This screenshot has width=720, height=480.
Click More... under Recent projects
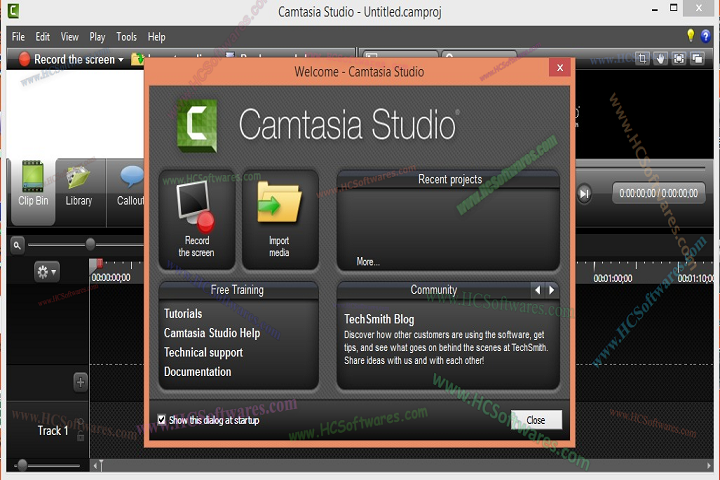click(368, 262)
